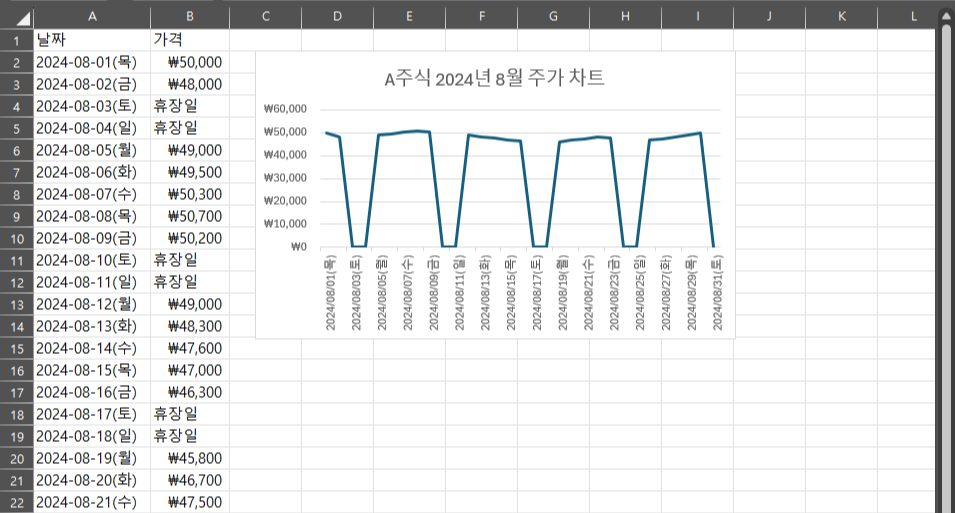Select 휴장일 cell for 2024-08-11(일)
Image resolution: width=955 pixels, height=513 pixels.
click(x=190, y=282)
